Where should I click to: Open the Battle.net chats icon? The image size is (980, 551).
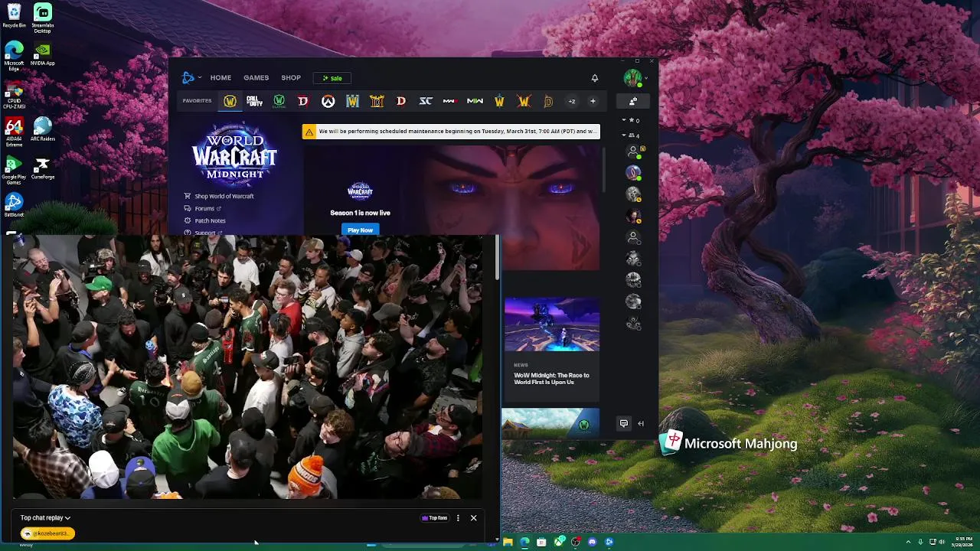[624, 423]
